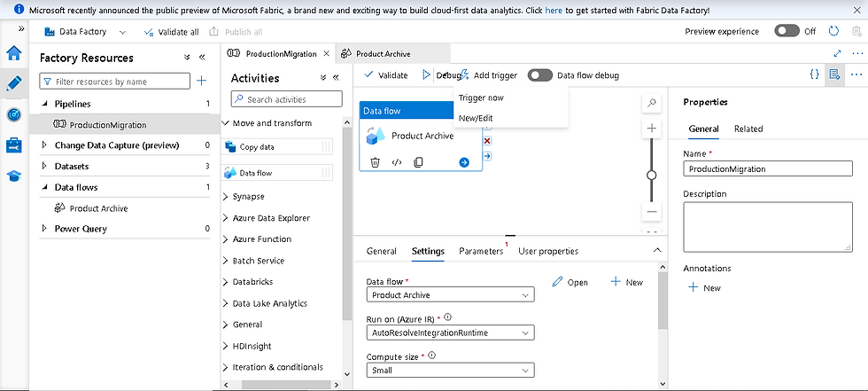Select Trigger now from the menu
The width and height of the screenshot is (868, 391).
[x=481, y=98]
